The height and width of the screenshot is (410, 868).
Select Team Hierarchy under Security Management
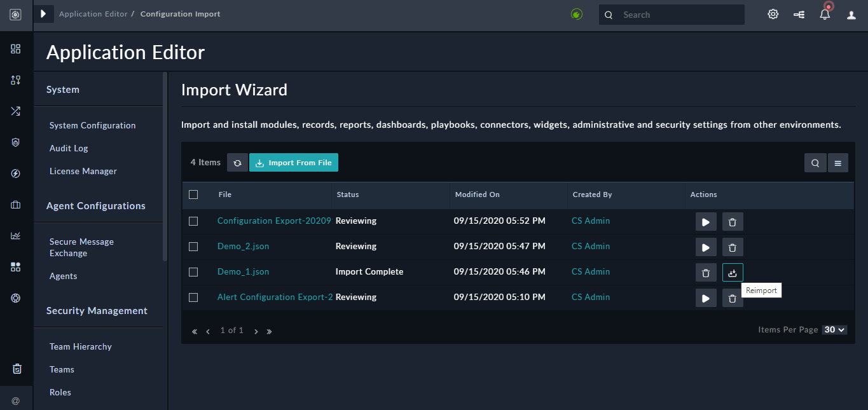pyautogui.click(x=80, y=346)
